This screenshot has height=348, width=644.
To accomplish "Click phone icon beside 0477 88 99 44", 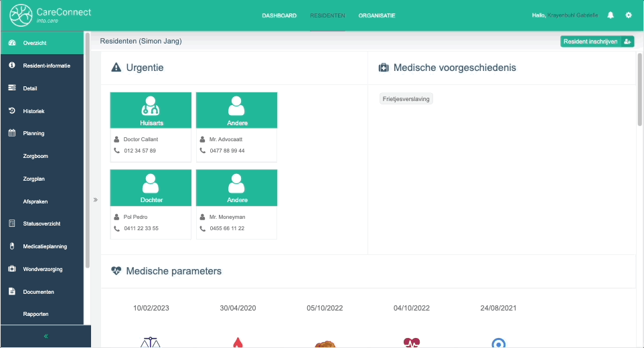I will [x=202, y=151].
